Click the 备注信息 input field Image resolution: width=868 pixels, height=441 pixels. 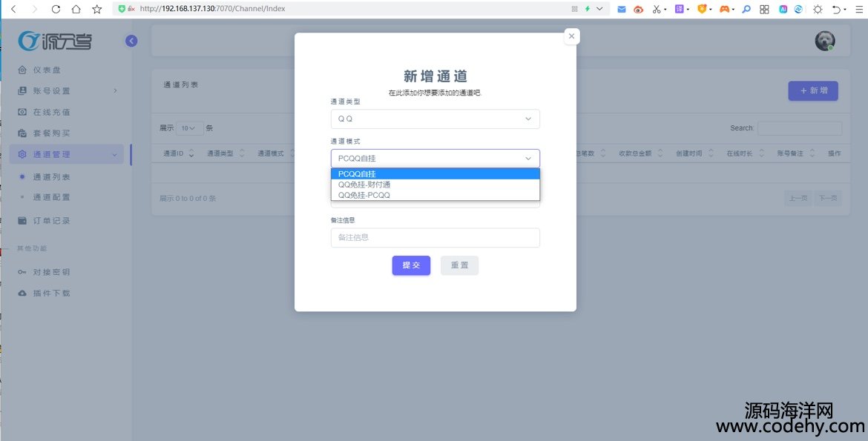(x=435, y=237)
